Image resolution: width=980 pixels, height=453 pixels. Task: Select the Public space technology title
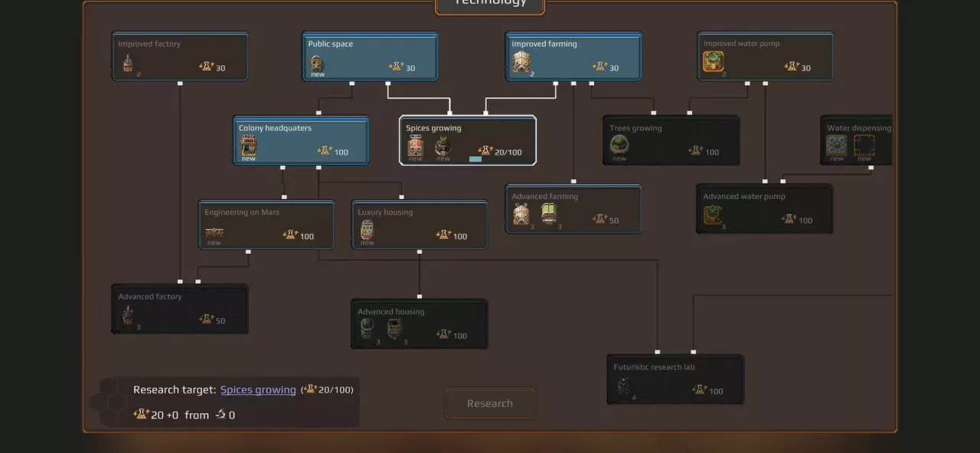pyautogui.click(x=331, y=44)
